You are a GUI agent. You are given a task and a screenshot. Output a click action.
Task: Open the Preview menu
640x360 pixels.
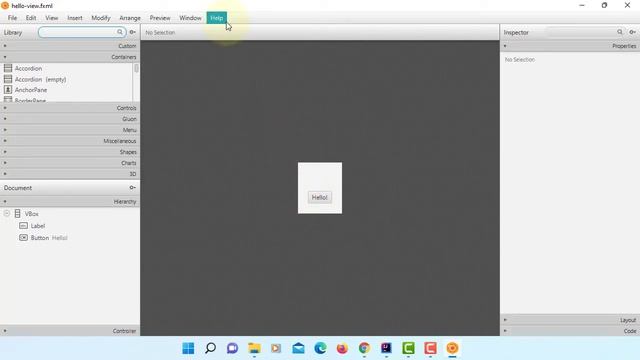(160, 18)
